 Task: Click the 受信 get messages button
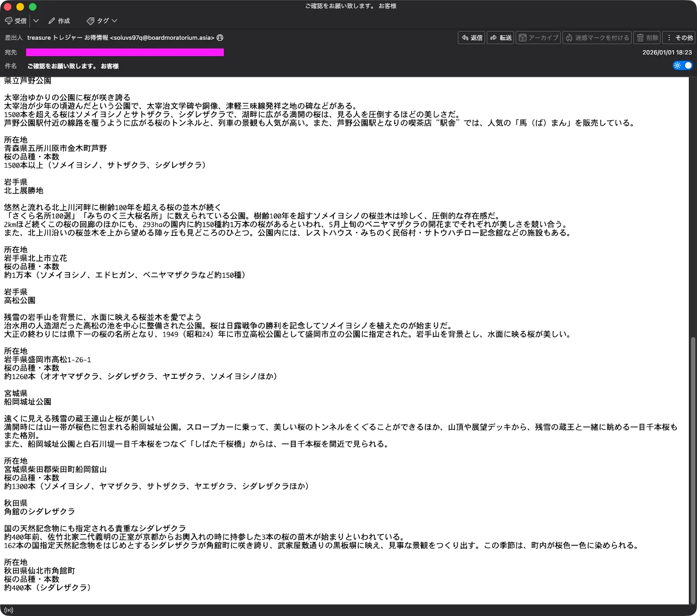(x=16, y=21)
